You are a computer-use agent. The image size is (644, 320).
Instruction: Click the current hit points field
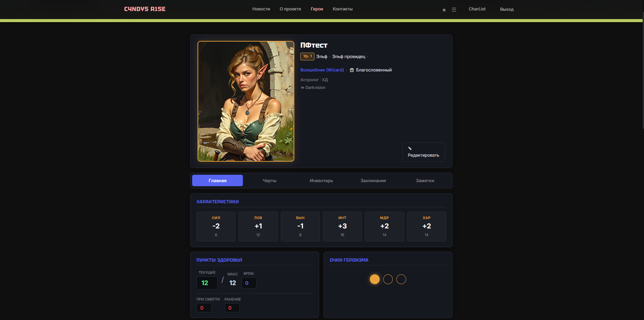pyautogui.click(x=207, y=283)
